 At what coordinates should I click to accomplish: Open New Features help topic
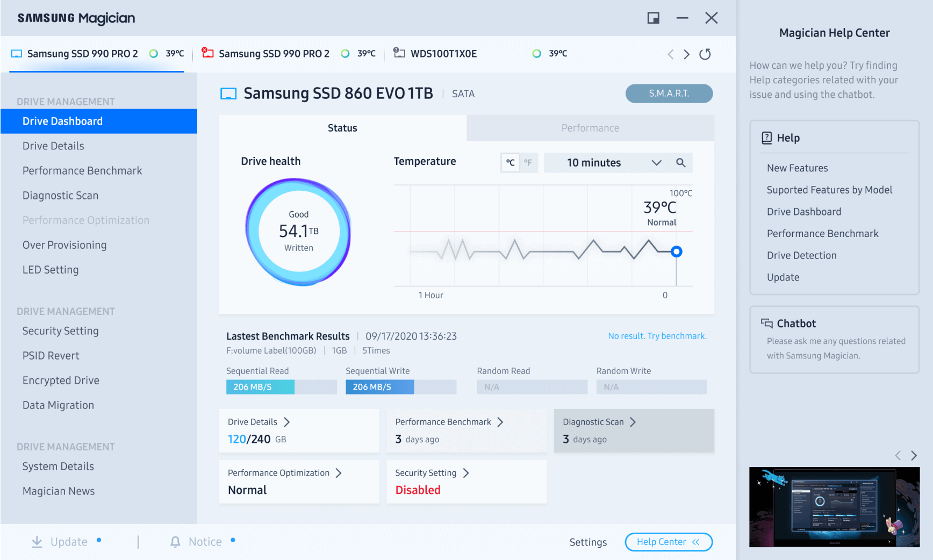pos(798,168)
